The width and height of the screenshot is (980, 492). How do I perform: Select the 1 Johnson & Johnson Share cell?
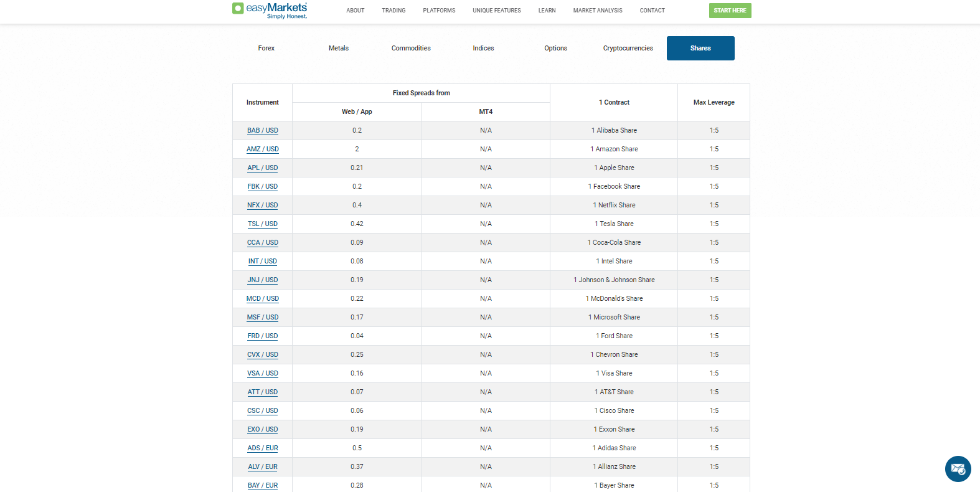615,280
